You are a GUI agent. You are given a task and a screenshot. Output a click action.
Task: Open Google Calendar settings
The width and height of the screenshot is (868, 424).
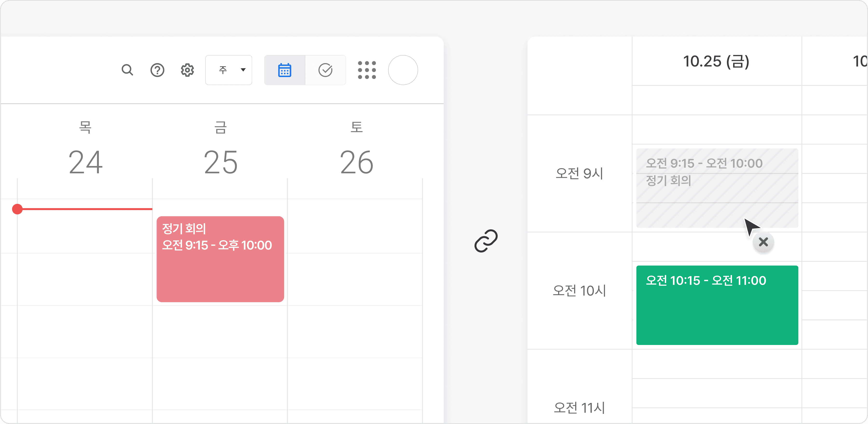[187, 70]
